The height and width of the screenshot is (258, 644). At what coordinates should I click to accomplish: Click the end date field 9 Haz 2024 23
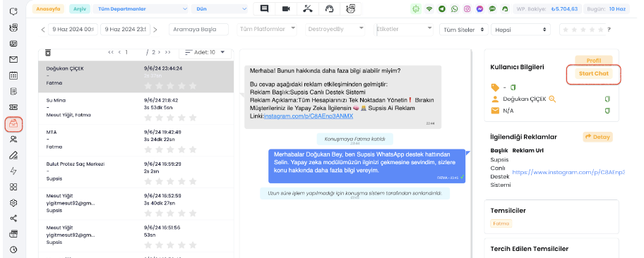(x=125, y=30)
